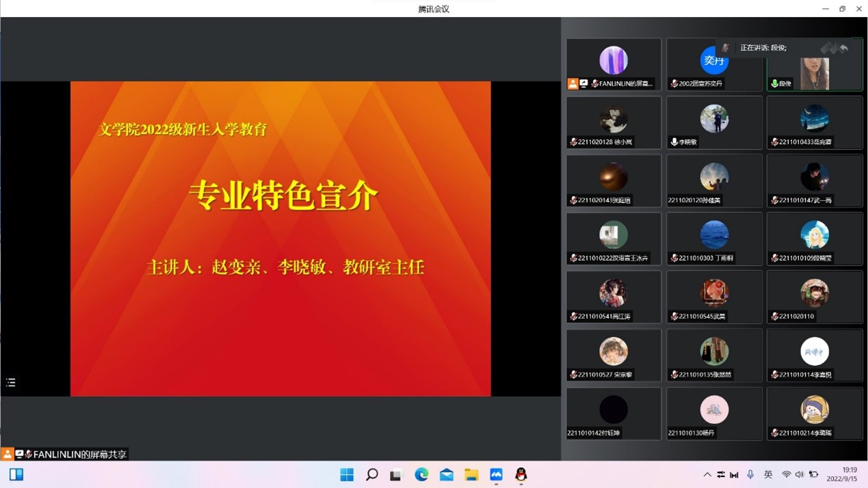Open the network and volume quick settings
Screen dimensions: 868x488
click(793, 475)
